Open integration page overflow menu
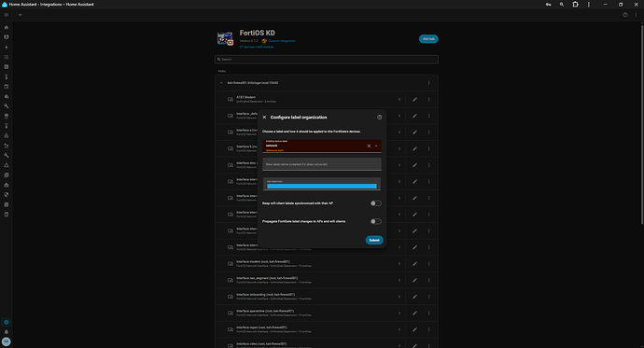The height and width of the screenshot is (348, 644). coord(637,15)
